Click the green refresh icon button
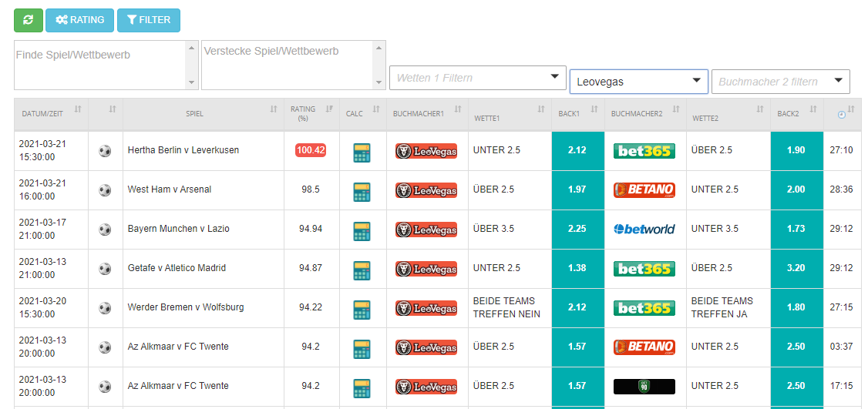 click(x=29, y=20)
